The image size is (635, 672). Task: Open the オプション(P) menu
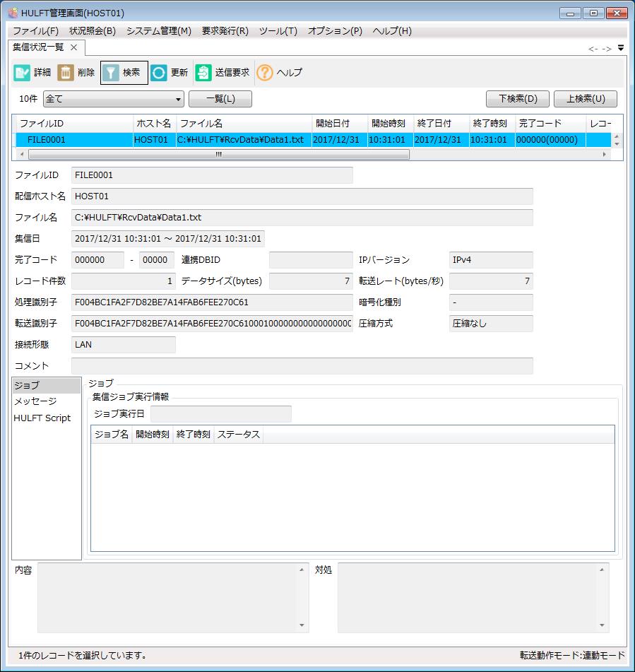335,31
